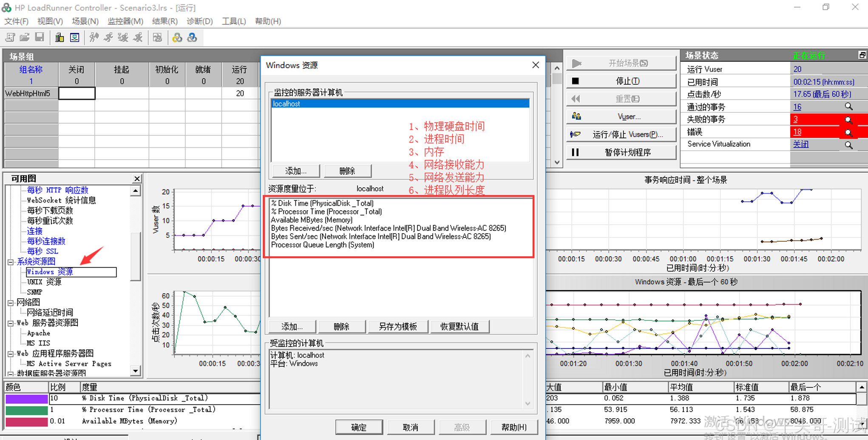The image size is (868, 440).
Task: Click green % Processor Time color swatch
Action: coord(26,410)
